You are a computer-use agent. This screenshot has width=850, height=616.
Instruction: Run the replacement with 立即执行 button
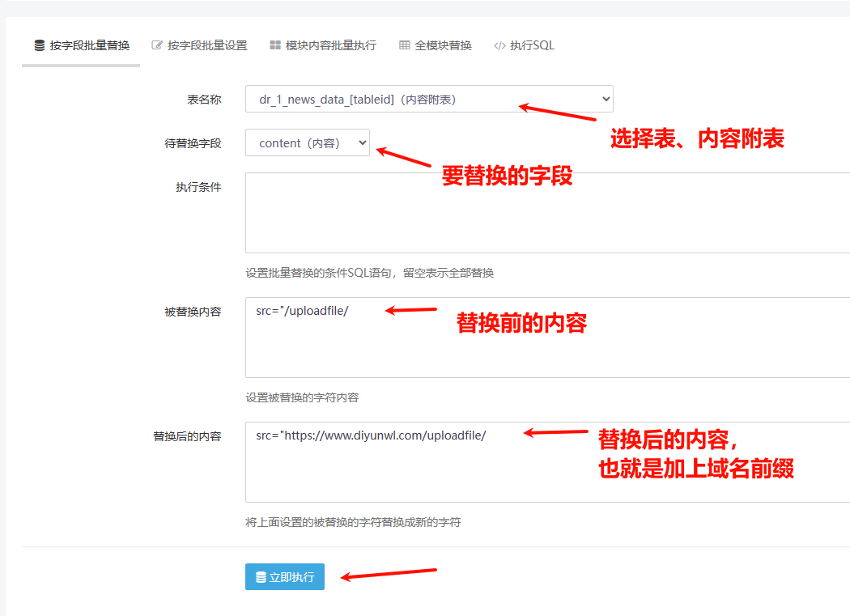coord(285,577)
